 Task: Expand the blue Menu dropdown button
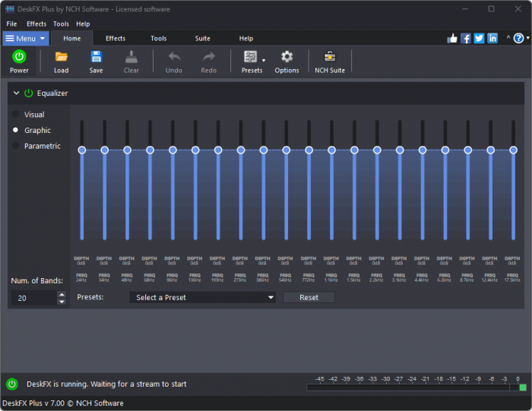click(x=26, y=38)
